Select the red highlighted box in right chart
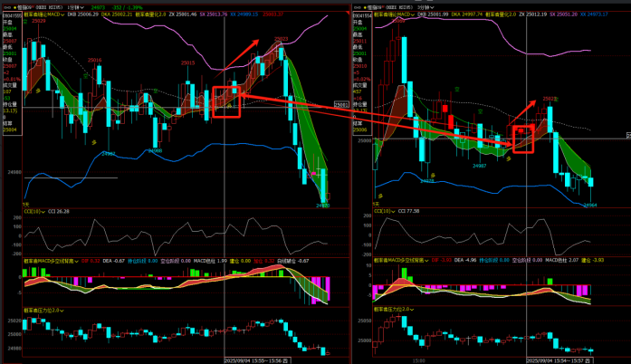Image resolution: width=631 pixels, height=364 pixels. point(525,138)
